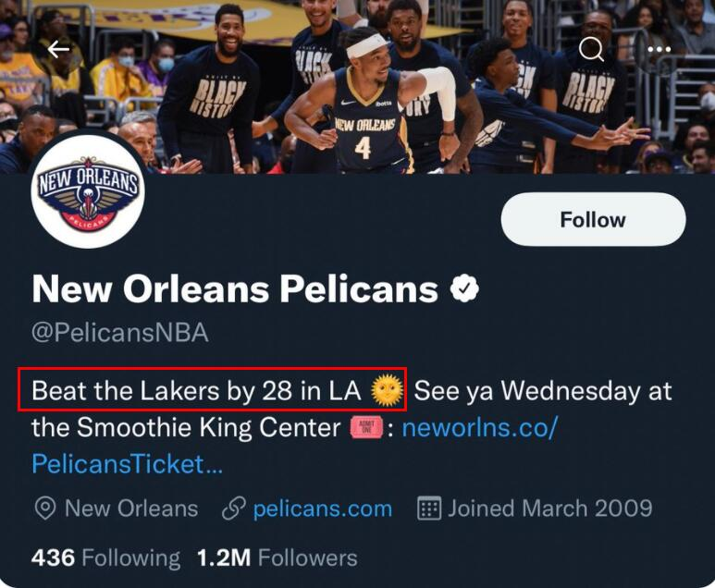
Task: Open search with the magnifier icon
Action: tap(591, 50)
